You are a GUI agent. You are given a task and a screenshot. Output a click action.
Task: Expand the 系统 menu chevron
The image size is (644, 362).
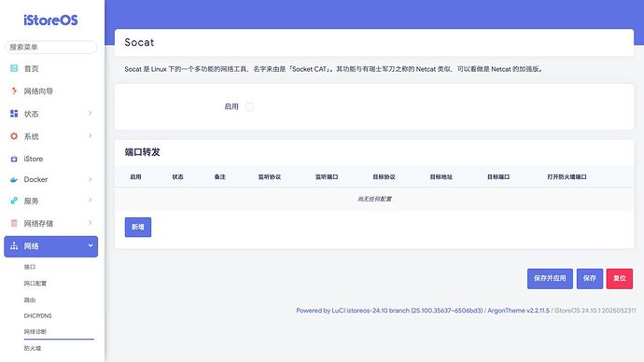tap(90, 135)
